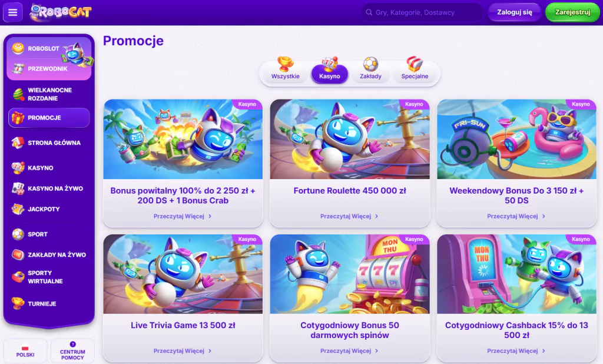Open the hamburger menu

(13, 12)
